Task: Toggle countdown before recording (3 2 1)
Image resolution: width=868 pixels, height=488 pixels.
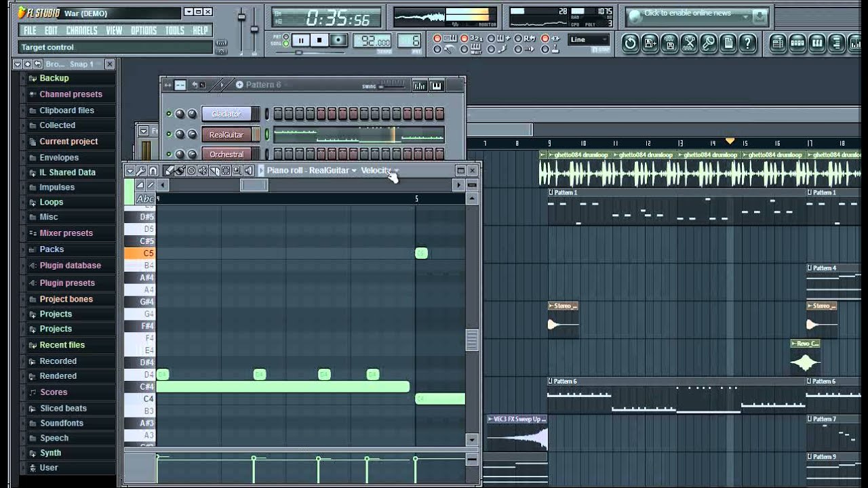Action: coord(464,39)
